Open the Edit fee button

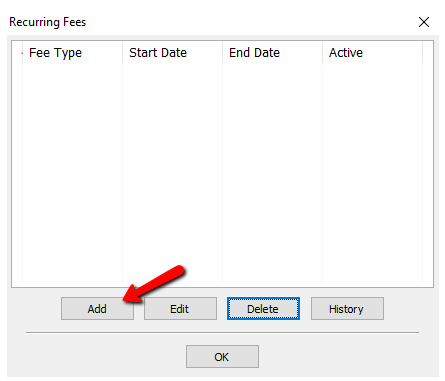point(180,309)
